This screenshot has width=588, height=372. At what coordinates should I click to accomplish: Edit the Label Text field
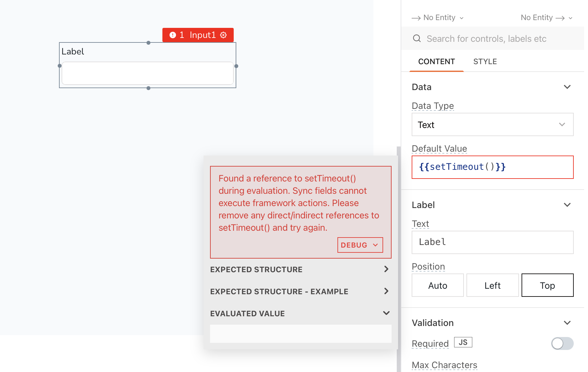(x=492, y=242)
